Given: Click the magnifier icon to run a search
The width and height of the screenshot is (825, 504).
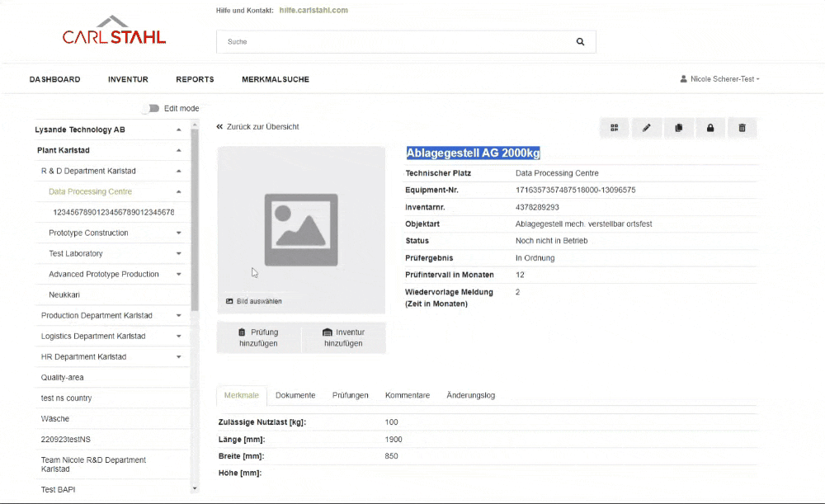Looking at the screenshot, I should click(x=580, y=41).
